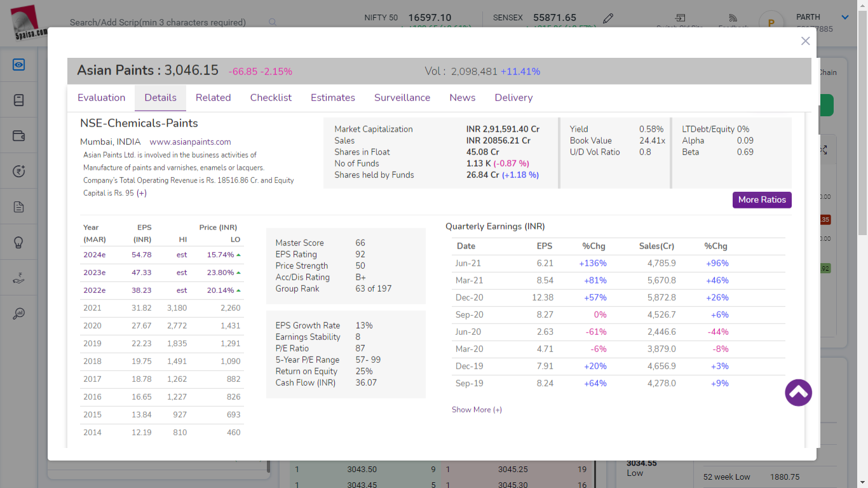
Task: Expand quarterly earnings via Show More (+)
Action: (477, 410)
